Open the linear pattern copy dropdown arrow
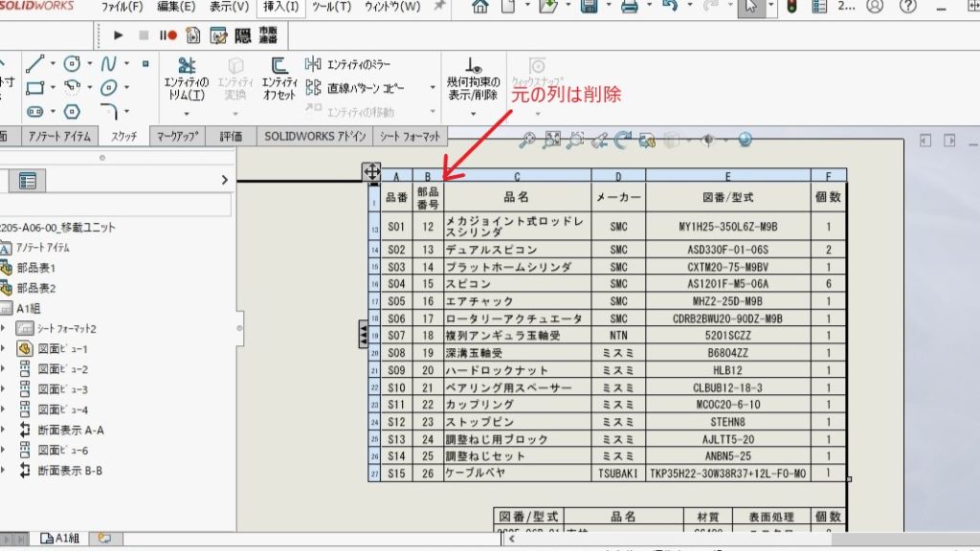Image resolution: width=980 pixels, height=551 pixels. point(433,88)
